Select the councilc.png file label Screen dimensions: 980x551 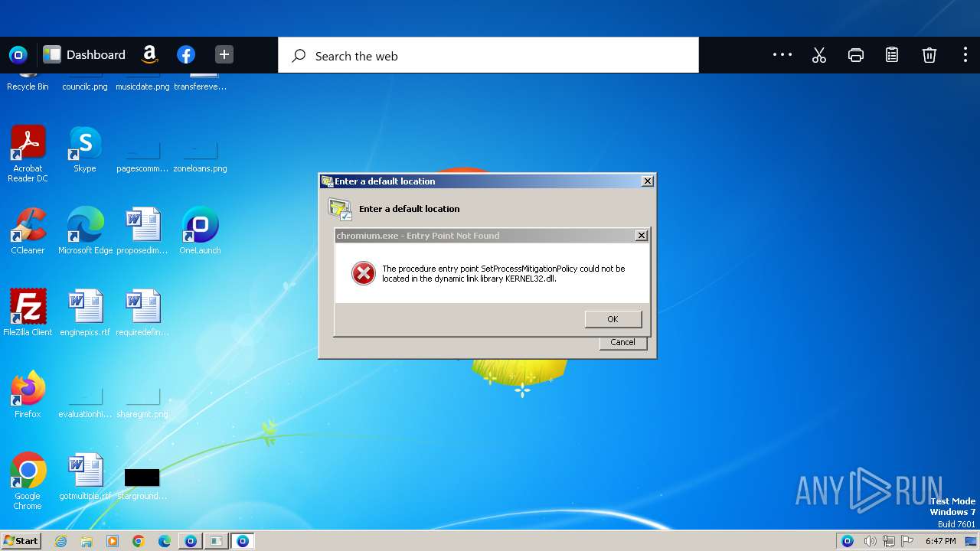(85, 86)
